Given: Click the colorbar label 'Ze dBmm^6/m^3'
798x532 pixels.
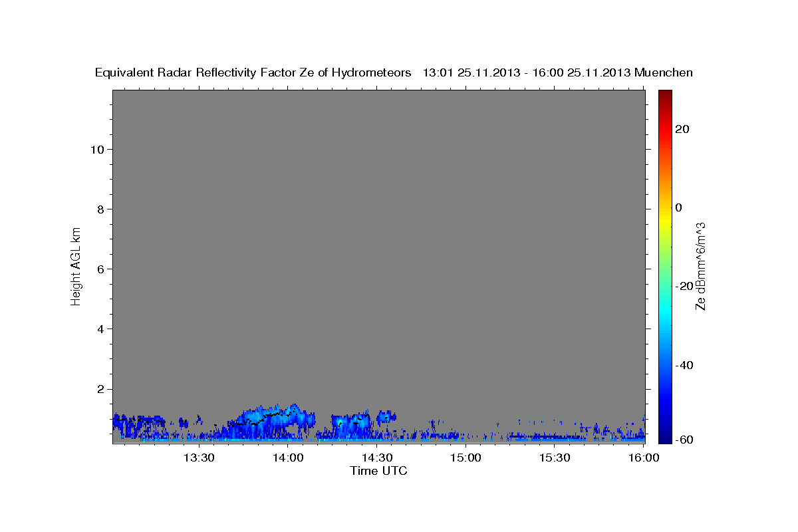Looking at the screenshot, I should tap(700, 266).
